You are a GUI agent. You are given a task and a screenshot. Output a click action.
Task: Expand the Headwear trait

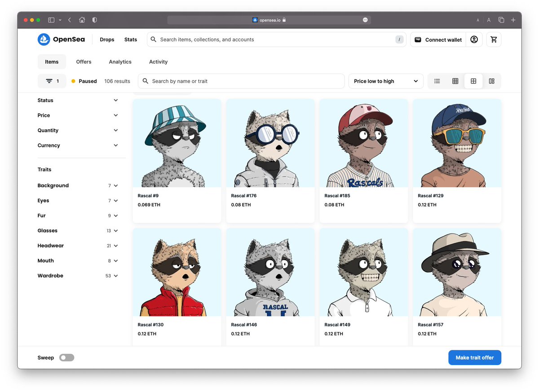pyautogui.click(x=78, y=246)
